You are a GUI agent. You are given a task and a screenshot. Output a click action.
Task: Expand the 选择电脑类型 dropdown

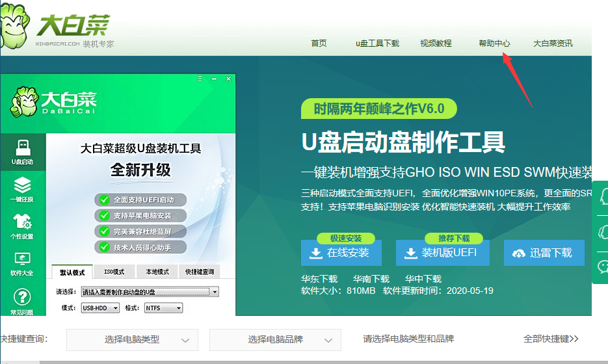coord(132,339)
